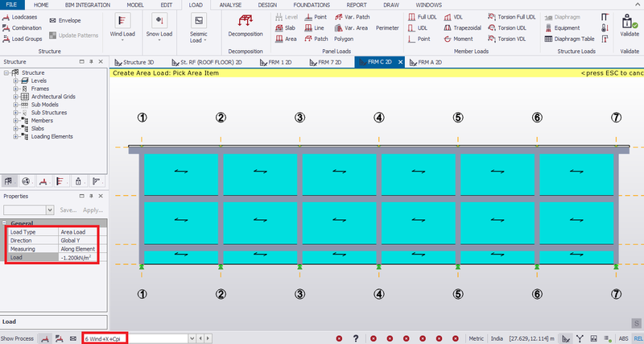Open the FRM 1 2D view tab
The width and height of the screenshot is (644, 344).
pyautogui.click(x=275, y=63)
